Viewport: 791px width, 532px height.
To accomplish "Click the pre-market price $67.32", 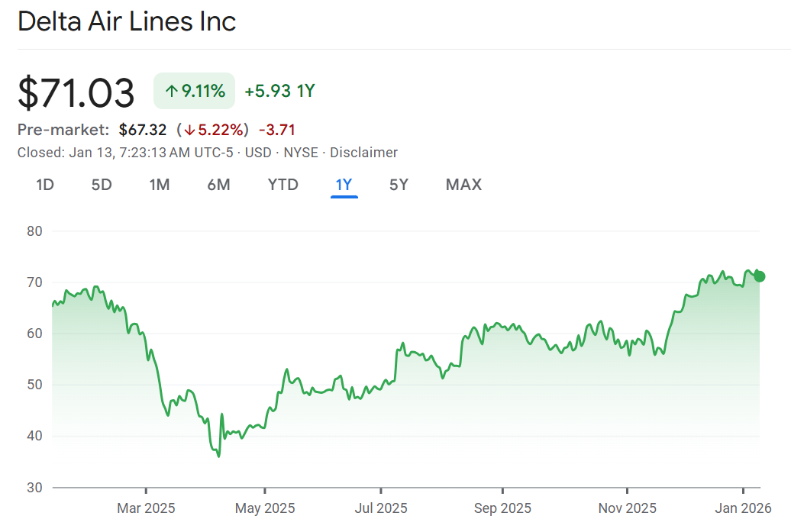I will click(143, 130).
